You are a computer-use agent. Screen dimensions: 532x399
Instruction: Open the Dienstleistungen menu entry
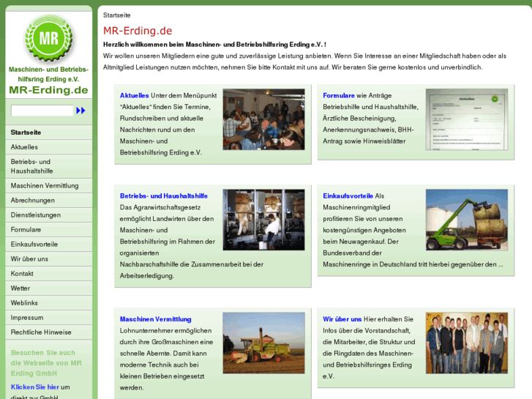[49, 215]
